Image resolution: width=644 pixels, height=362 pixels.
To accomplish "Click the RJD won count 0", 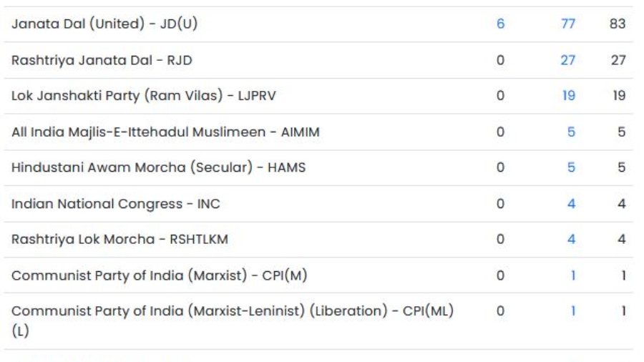I will click(x=501, y=60).
